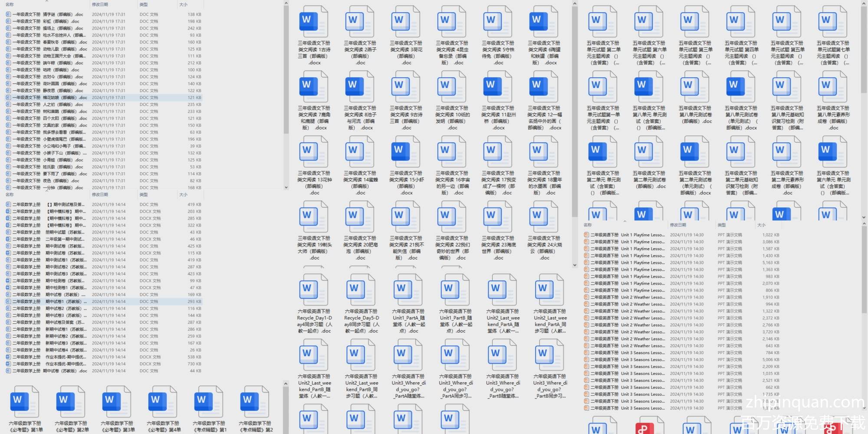Sort 二年级英语 PPT list by 类型 header
Viewport: 868px width, 434px height.
click(x=722, y=225)
